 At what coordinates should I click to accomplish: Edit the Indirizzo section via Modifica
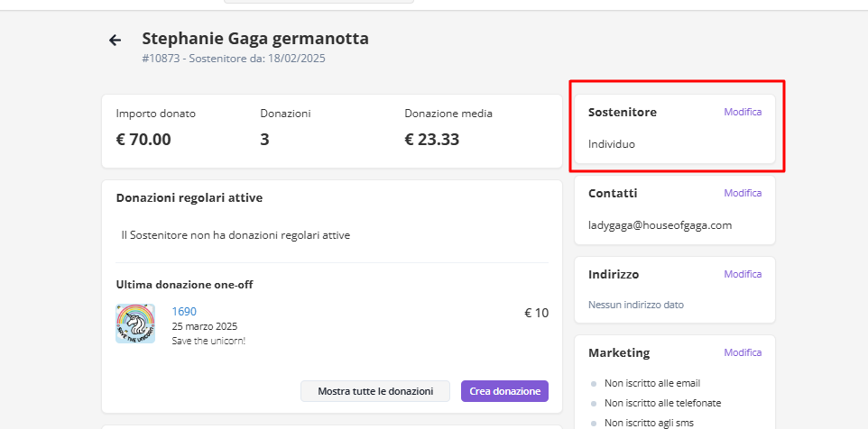coord(743,274)
